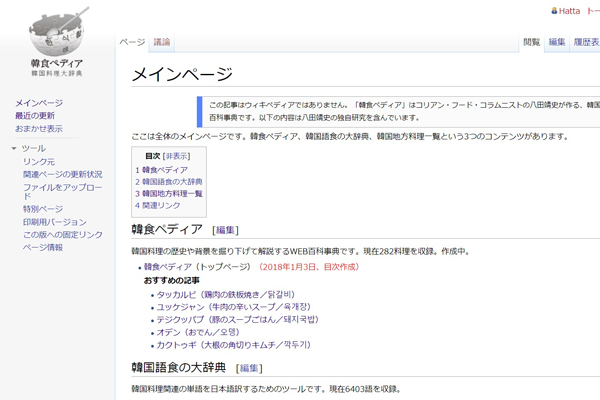The width and height of the screenshot is (600, 400).
Task: Open 韓食ペディア（トップページ） link
Action: point(198,267)
